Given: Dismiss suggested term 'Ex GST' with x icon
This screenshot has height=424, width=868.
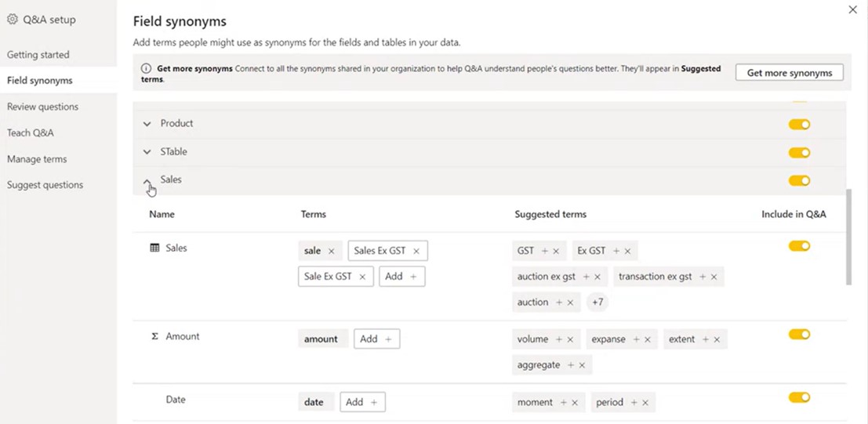Looking at the screenshot, I should coord(627,251).
